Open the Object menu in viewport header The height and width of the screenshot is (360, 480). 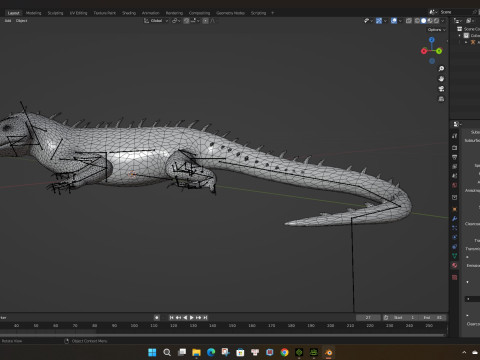(21, 21)
